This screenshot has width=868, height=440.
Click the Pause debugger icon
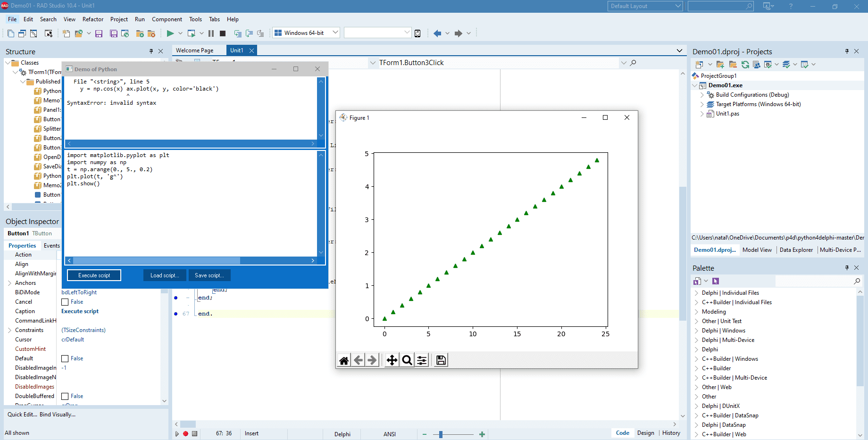click(x=210, y=33)
